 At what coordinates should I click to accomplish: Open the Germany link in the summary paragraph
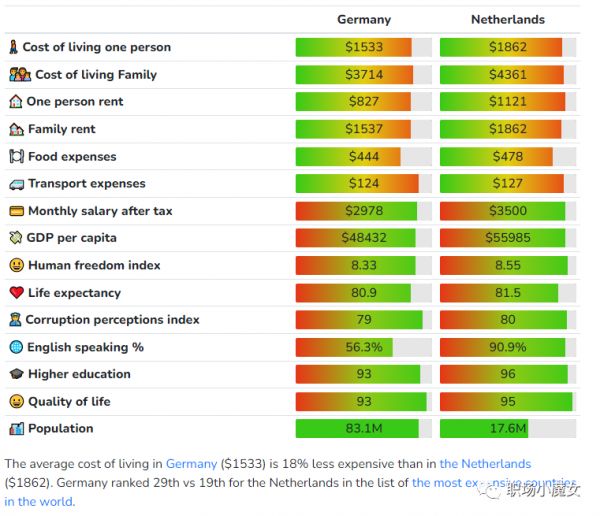coord(191,464)
